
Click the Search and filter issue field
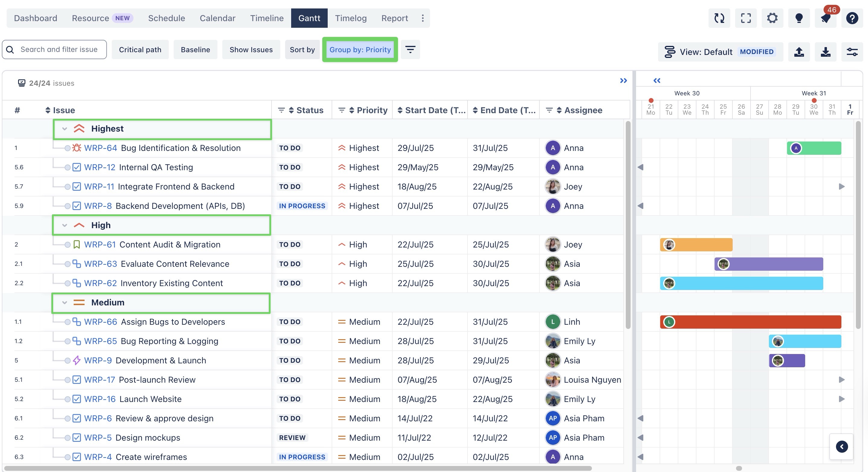pos(59,50)
